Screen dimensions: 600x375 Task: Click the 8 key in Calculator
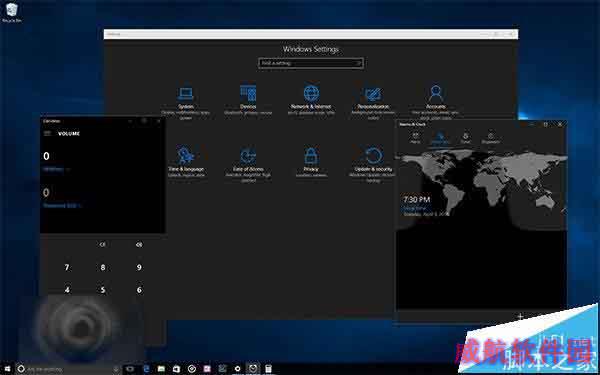click(103, 267)
